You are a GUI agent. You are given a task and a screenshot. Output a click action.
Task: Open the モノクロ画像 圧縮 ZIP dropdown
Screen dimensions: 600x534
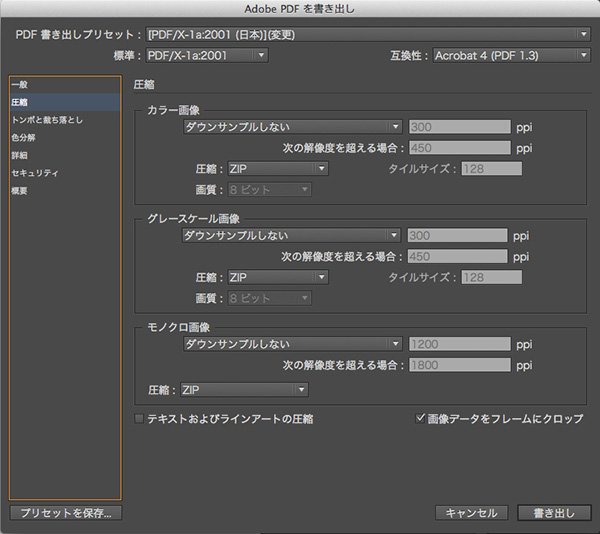pos(244,390)
